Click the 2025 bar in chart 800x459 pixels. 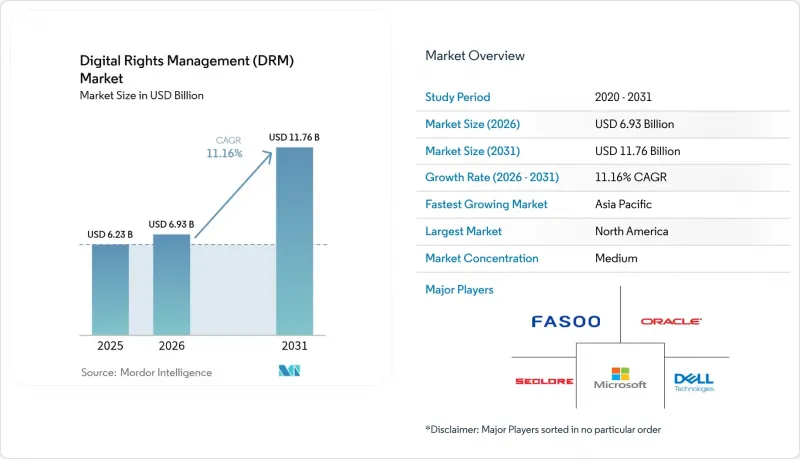click(x=110, y=290)
